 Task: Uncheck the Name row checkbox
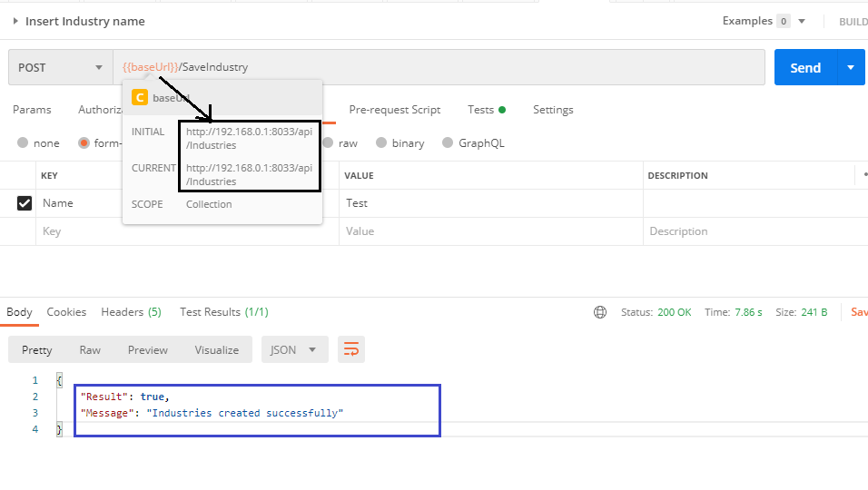point(25,203)
